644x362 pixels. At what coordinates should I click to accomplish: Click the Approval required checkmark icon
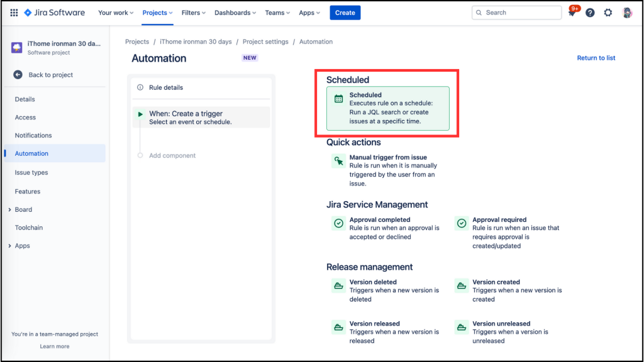tap(462, 223)
